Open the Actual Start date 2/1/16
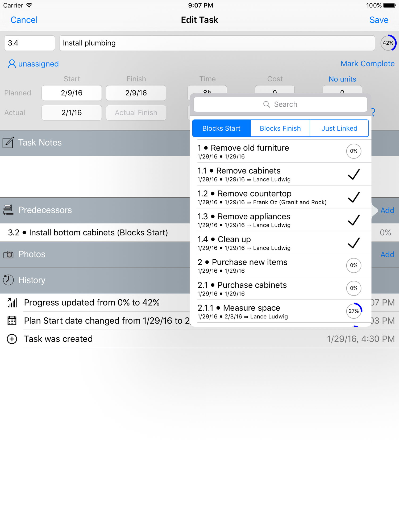The image size is (399, 532). [72, 113]
